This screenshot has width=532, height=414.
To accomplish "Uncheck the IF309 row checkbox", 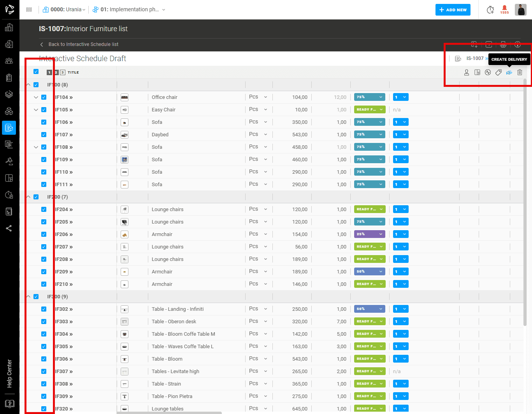I will 44,396.
